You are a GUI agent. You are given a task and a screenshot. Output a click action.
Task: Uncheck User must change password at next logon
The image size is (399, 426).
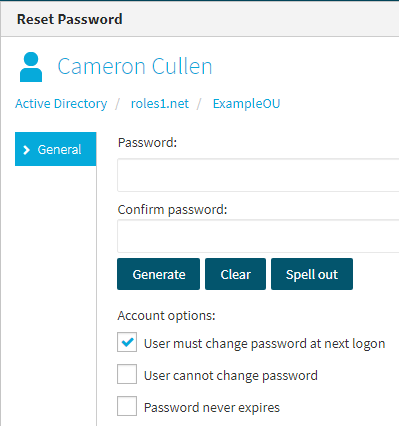(x=127, y=342)
